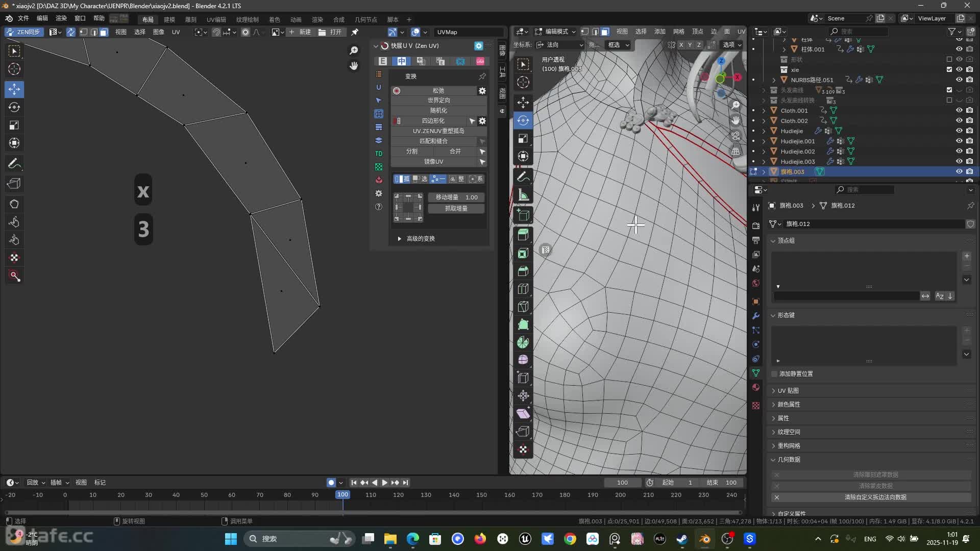Expand the Hudiejie.003 object in outliner
The width and height of the screenshot is (980, 551).
[763, 161]
